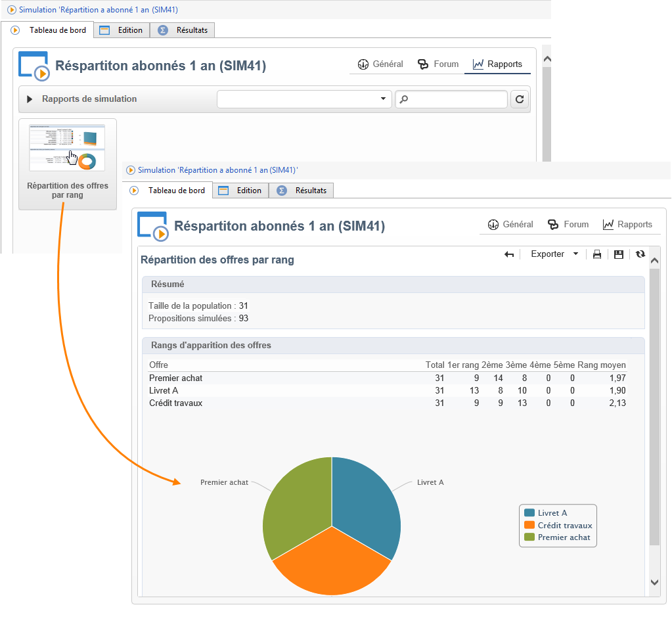Click the Offre column header

[158, 365]
